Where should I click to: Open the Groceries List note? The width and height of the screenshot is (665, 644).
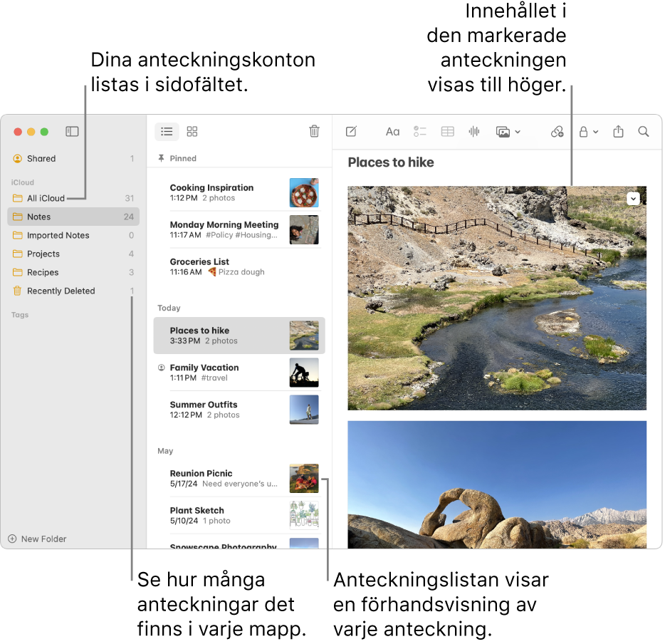(x=239, y=266)
